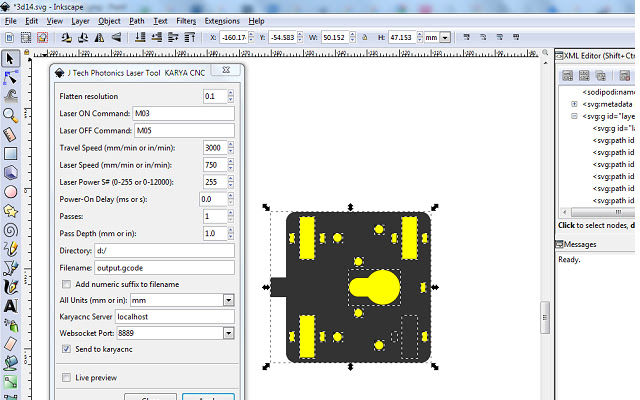The height and width of the screenshot is (400, 640).
Task: Open the Filters menu
Action: 186,20
